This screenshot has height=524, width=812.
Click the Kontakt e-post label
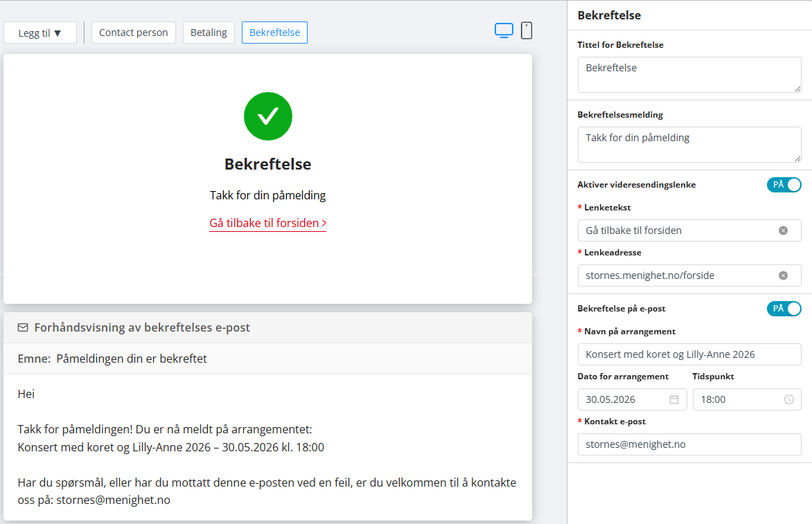[x=615, y=422]
